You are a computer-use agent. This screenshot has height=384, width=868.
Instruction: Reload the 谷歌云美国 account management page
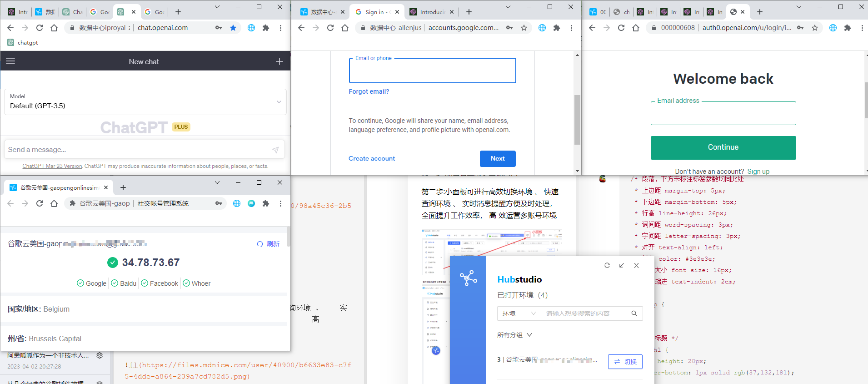click(x=40, y=203)
